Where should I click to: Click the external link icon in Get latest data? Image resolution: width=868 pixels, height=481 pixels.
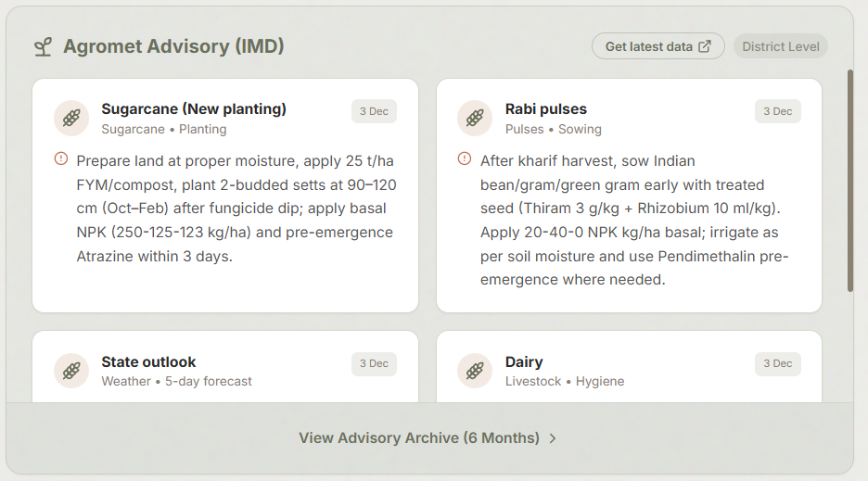click(x=705, y=46)
